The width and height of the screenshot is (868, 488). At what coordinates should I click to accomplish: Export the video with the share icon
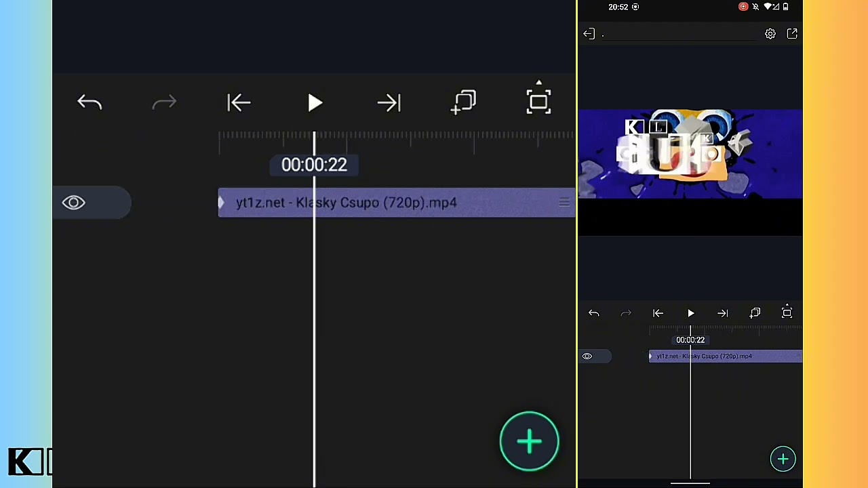click(792, 34)
